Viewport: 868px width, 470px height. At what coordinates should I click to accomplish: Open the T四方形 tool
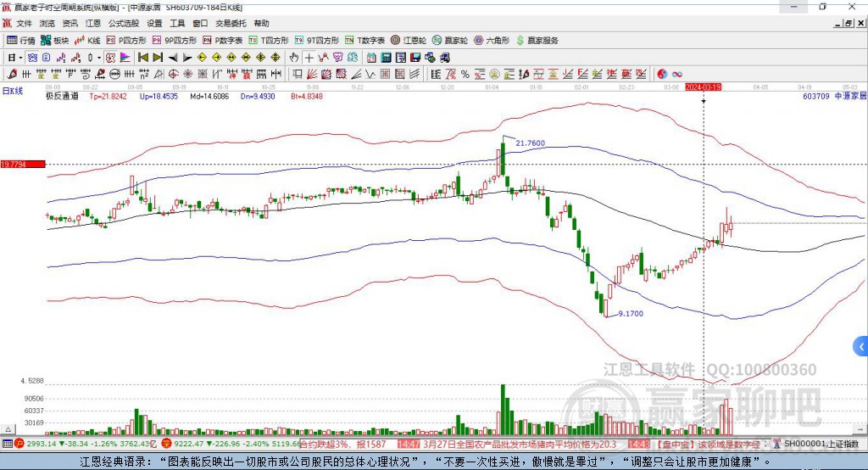click(x=269, y=41)
